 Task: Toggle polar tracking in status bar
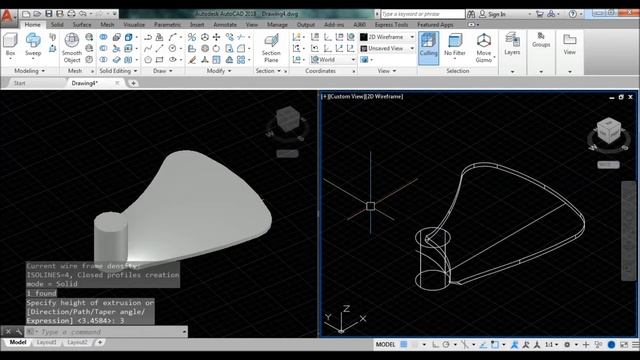446,344
